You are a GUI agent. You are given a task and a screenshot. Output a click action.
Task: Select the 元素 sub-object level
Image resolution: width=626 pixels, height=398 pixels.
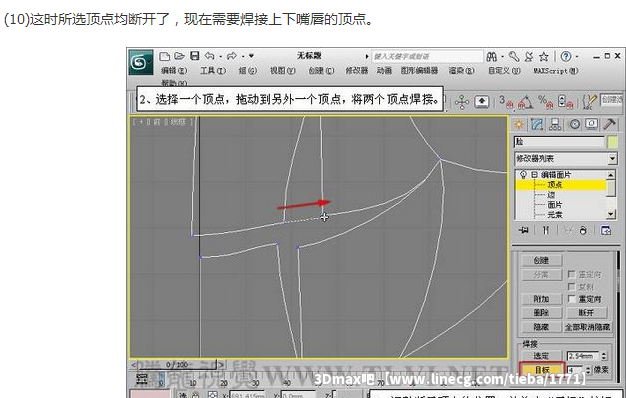point(555,215)
